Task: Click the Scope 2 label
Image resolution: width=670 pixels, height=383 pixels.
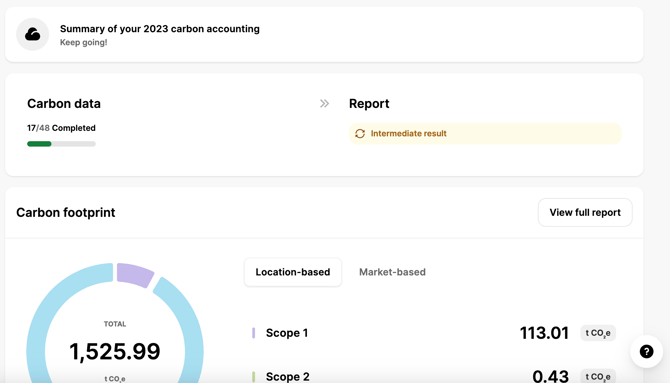Action: click(x=288, y=377)
